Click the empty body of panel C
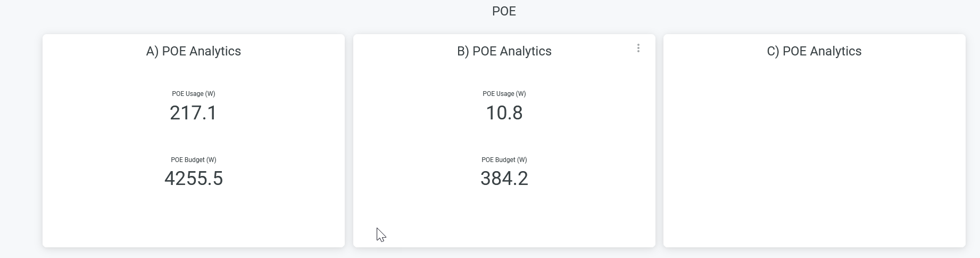The image size is (980, 258). tap(814, 149)
